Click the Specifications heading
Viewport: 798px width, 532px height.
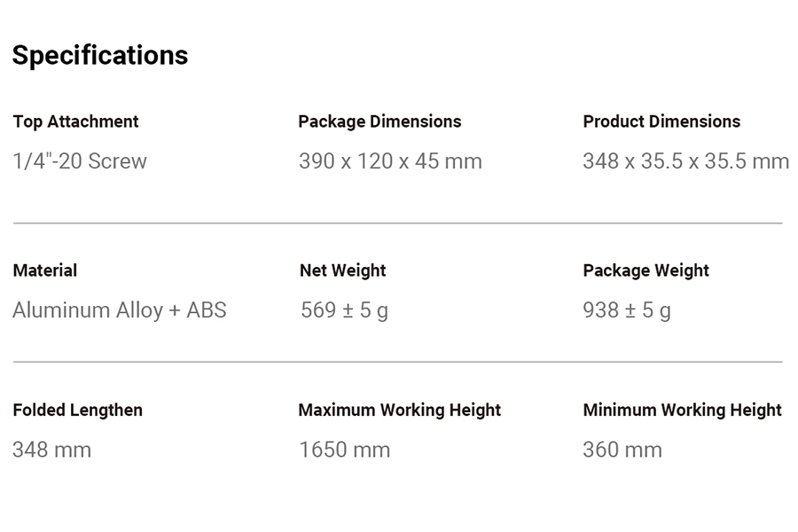point(100,56)
